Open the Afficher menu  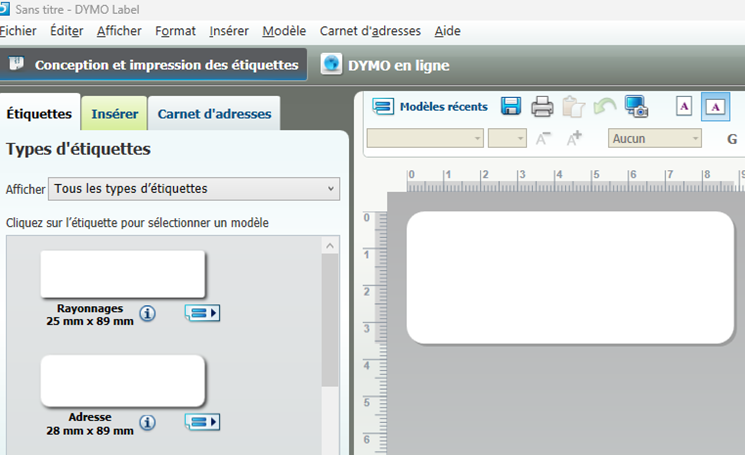[x=119, y=31]
